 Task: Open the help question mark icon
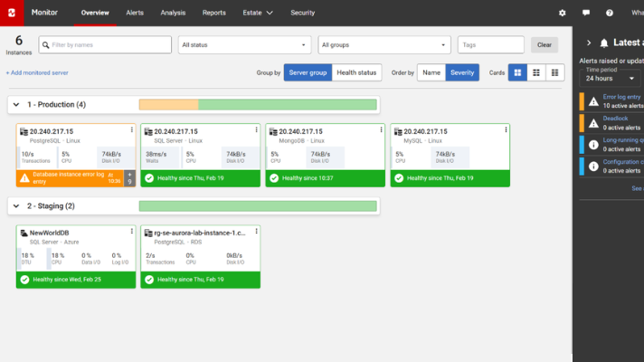point(609,14)
